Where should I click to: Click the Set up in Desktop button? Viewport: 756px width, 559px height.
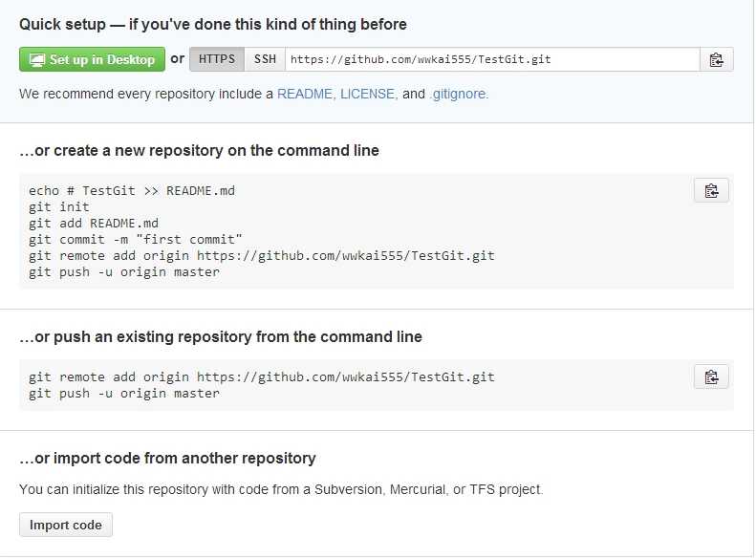tap(92, 59)
